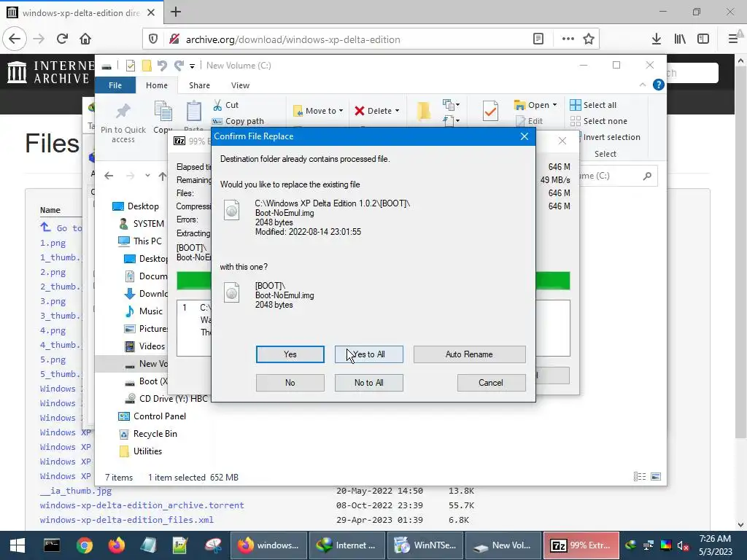
Task: Select CD Drive (Y:) in tree
Action: coord(166,399)
